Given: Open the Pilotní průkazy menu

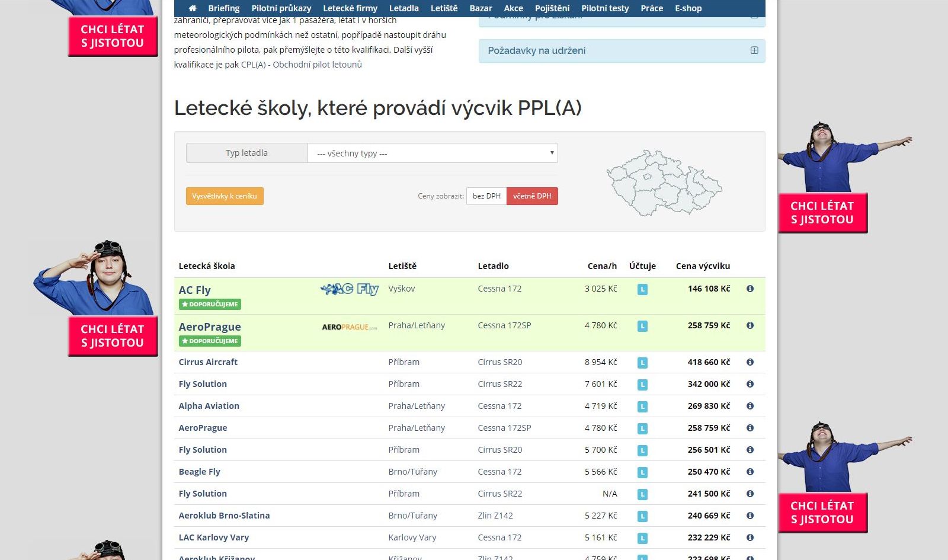Looking at the screenshot, I should tap(281, 8).
